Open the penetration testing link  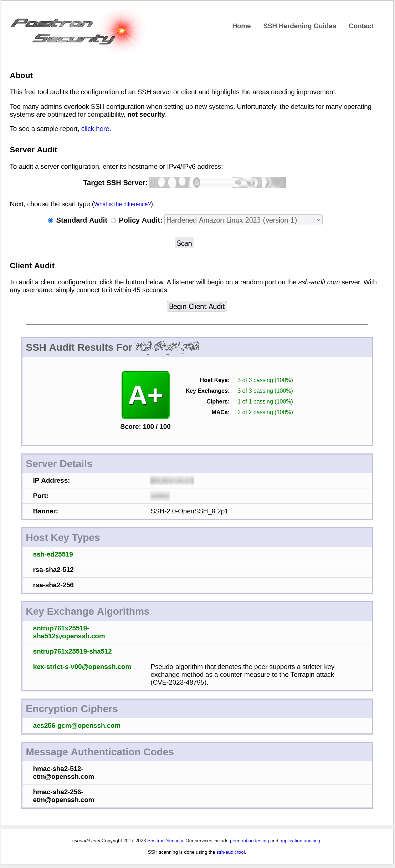point(249,841)
